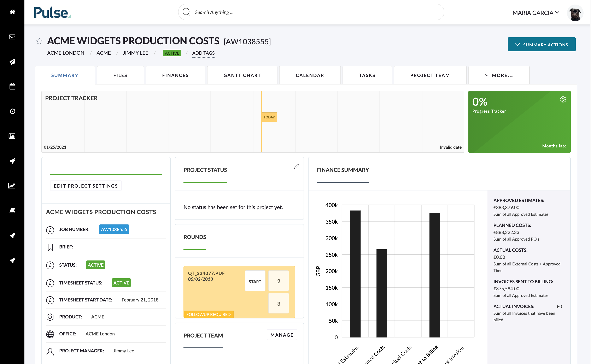Click the Today marker on tracker

click(269, 117)
